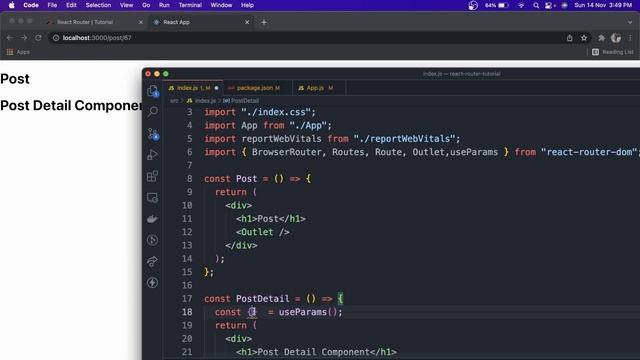Click const PostDetail declaration on line 17

(247, 298)
